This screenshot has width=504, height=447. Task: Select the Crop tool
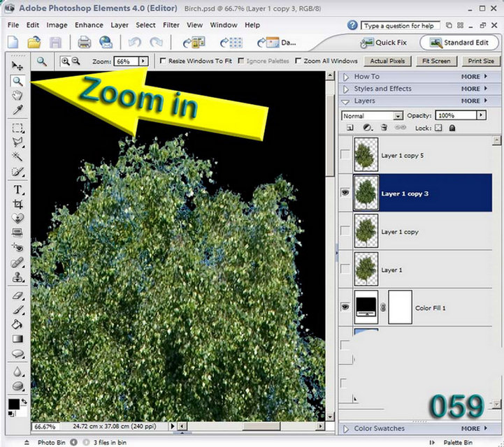click(x=17, y=204)
